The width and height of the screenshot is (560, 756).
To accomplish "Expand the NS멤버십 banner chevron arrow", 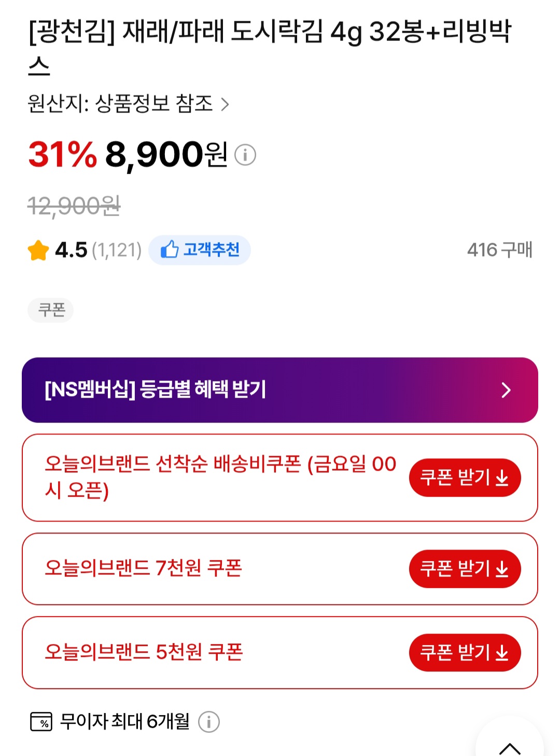I will (506, 390).
